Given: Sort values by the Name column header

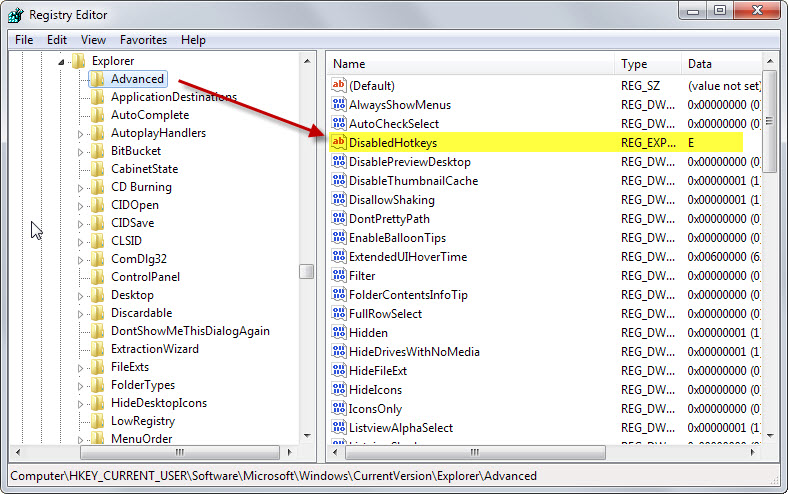Looking at the screenshot, I should click(471, 64).
